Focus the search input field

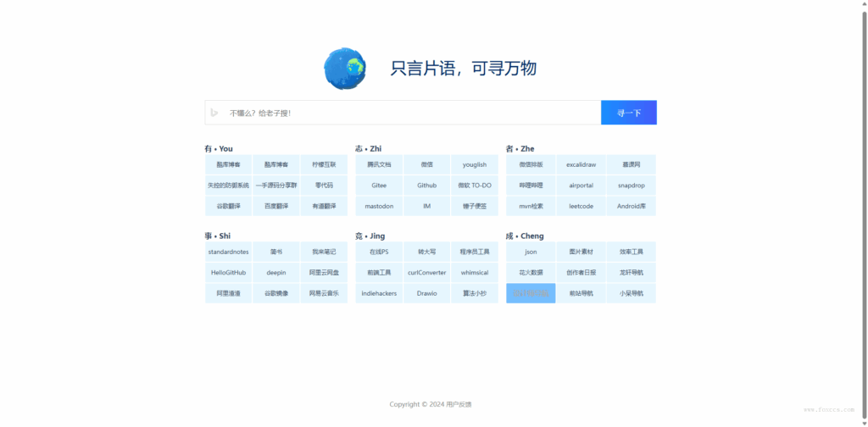(403, 113)
